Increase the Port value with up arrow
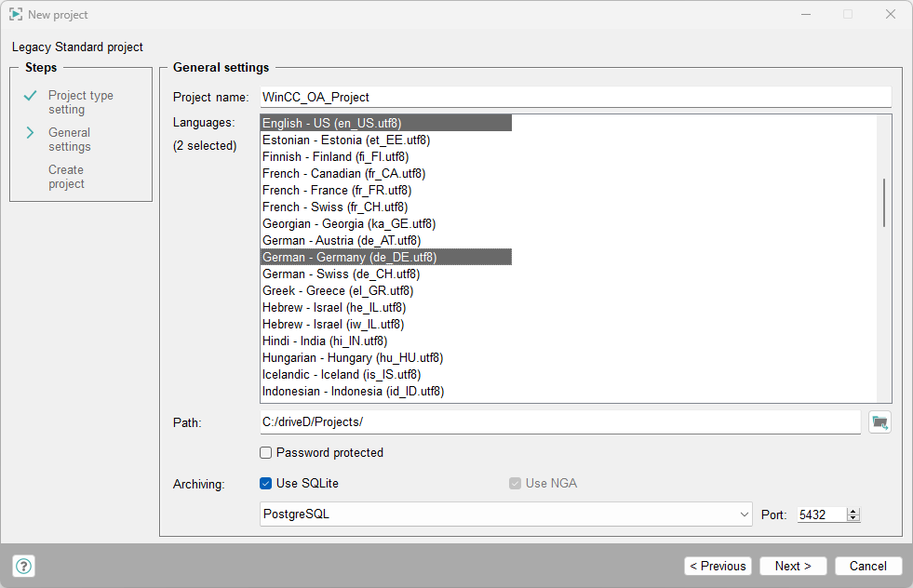The image size is (913, 588). tap(853, 511)
